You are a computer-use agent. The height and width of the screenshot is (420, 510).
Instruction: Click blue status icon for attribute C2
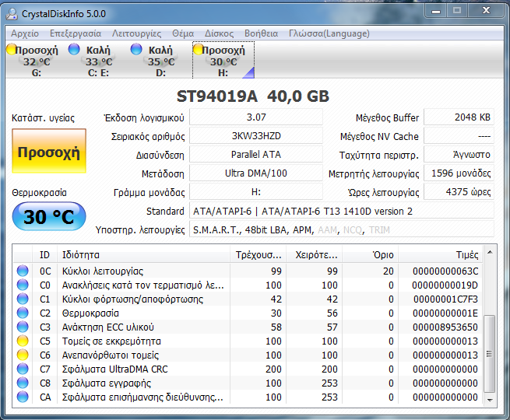pyautogui.click(x=23, y=313)
